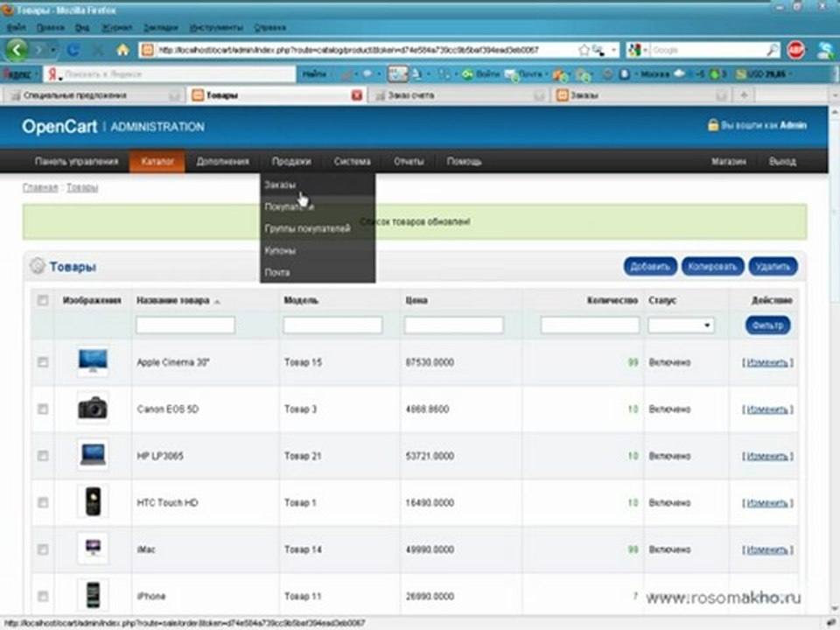Click the Название товара filter input
The image size is (840, 630).
coord(185,325)
